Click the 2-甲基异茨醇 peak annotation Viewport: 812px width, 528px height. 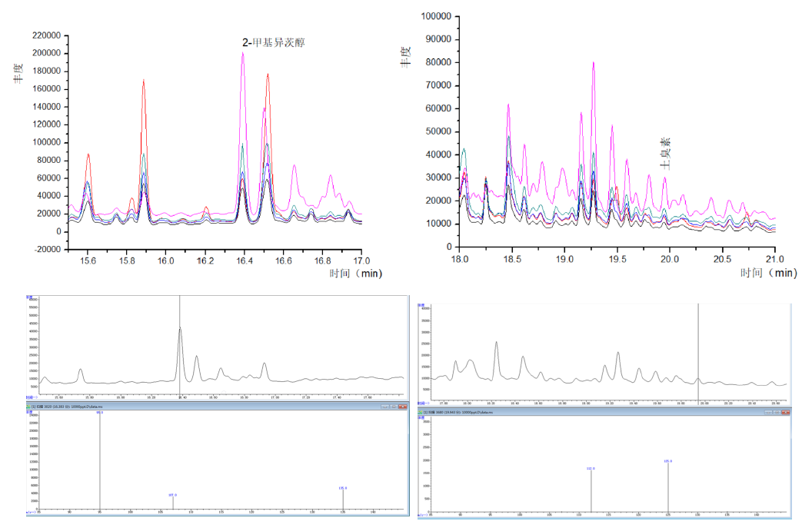274,43
